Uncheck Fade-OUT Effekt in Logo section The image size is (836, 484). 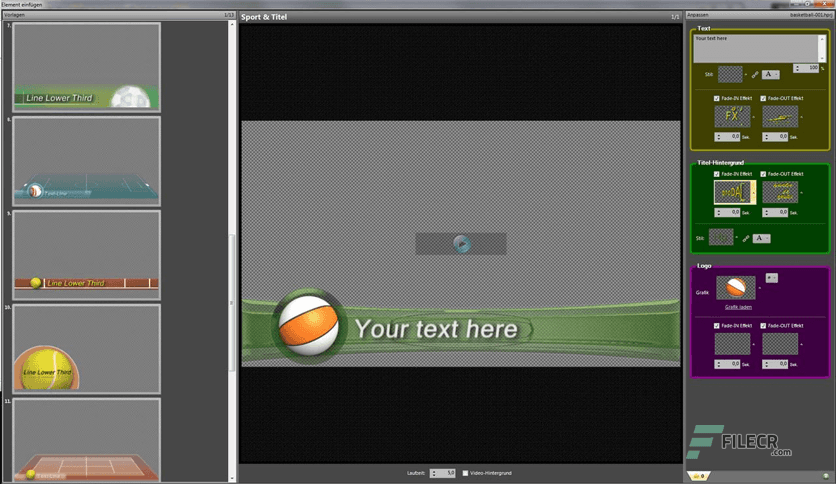pos(763,326)
